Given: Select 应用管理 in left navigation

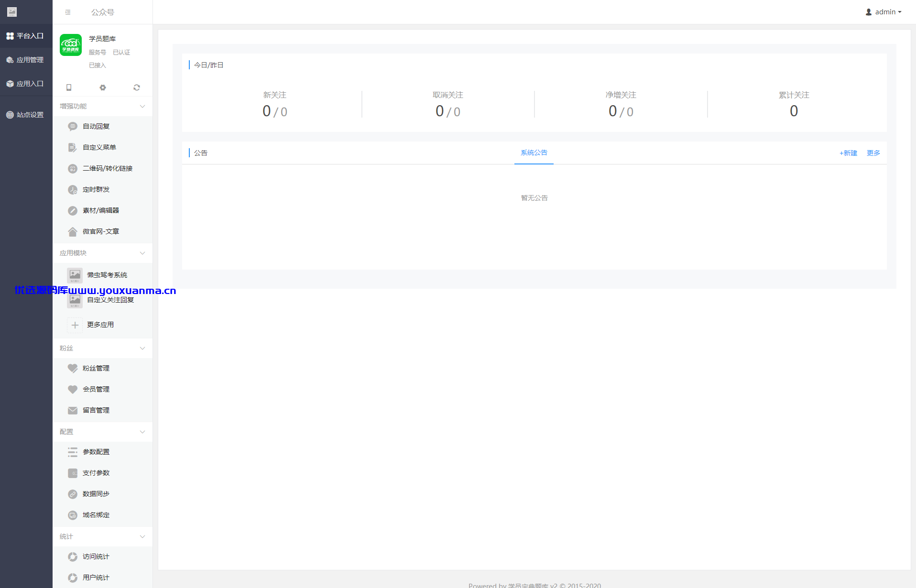Looking at the screenshot, I should [26, 60].
